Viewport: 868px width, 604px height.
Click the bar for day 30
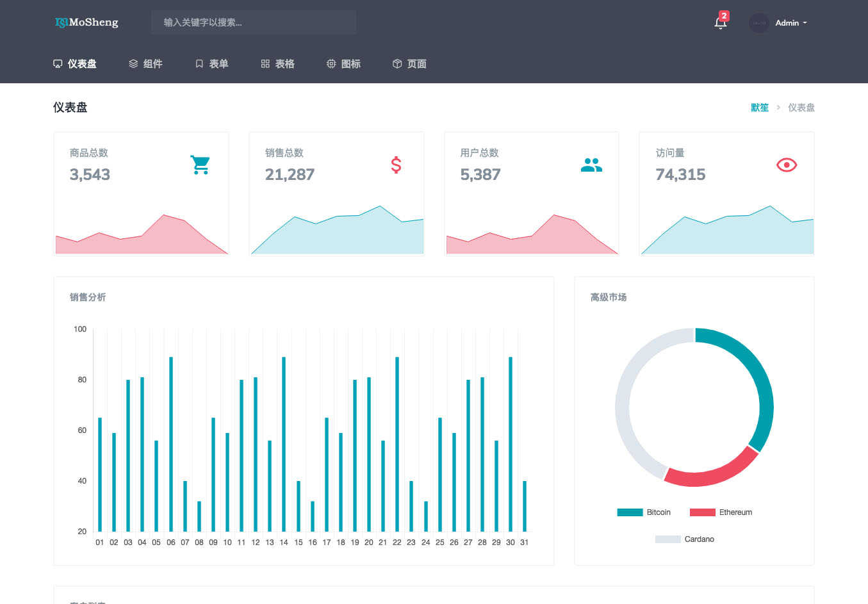pyautogui.click(x=511, y=445)
